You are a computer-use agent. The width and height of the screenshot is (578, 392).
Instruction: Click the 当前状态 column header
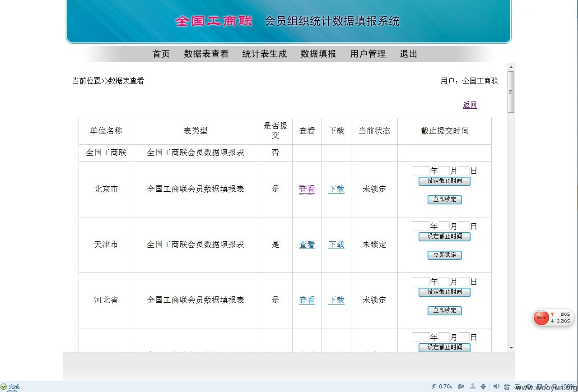pyautogui.click(x=374, y=131)
